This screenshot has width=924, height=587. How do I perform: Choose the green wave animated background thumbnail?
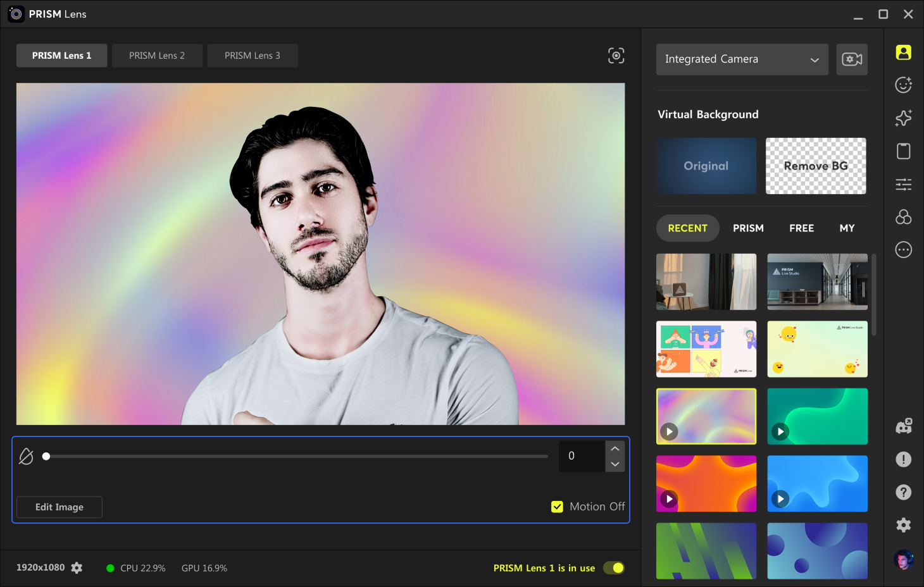point(817,416)
